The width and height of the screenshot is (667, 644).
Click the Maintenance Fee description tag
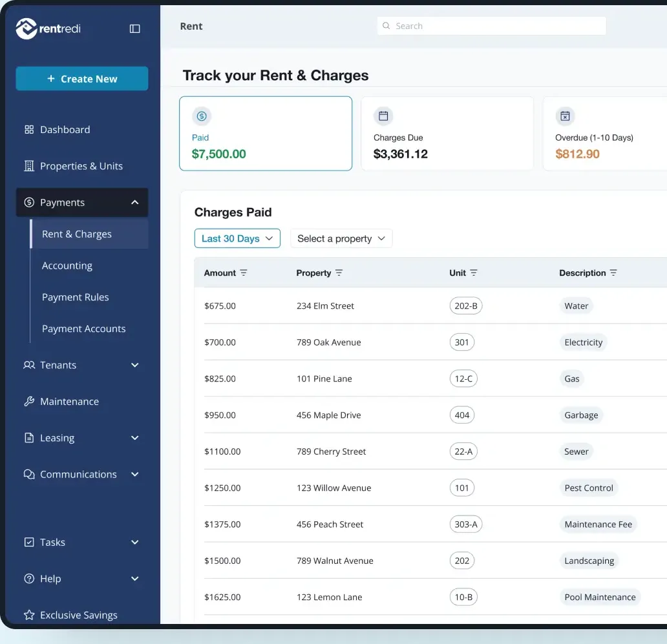(598, 524)
